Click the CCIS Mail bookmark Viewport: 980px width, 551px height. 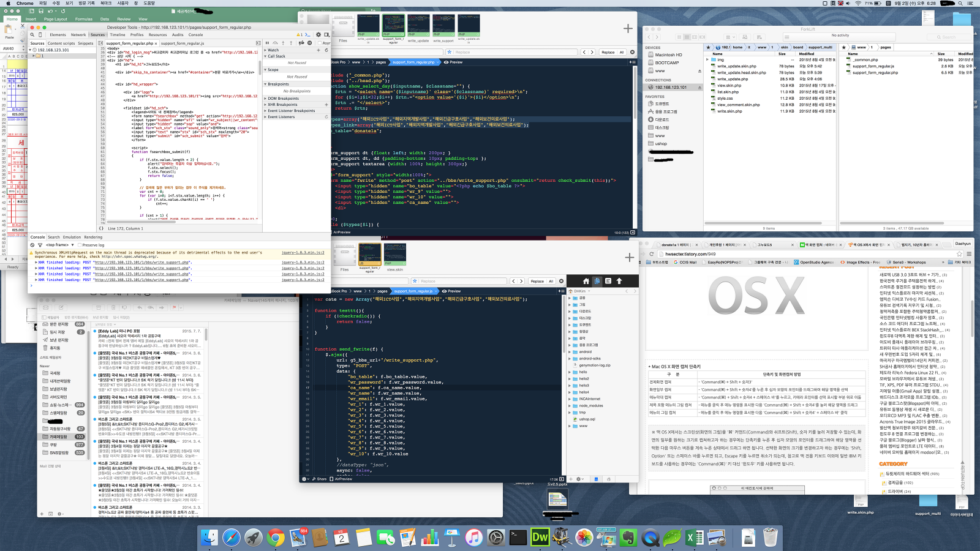pos(684,262)
